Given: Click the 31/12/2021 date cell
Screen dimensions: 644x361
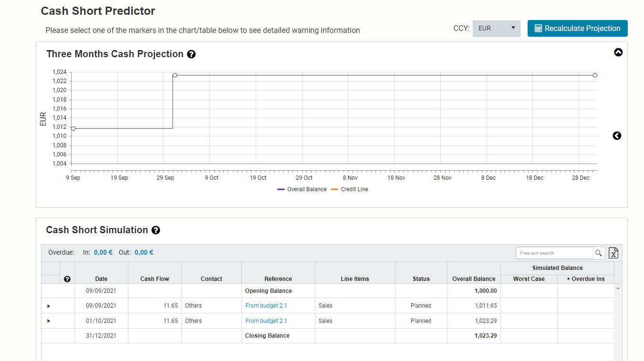Looking at the screenshot, I should point(101,336).
